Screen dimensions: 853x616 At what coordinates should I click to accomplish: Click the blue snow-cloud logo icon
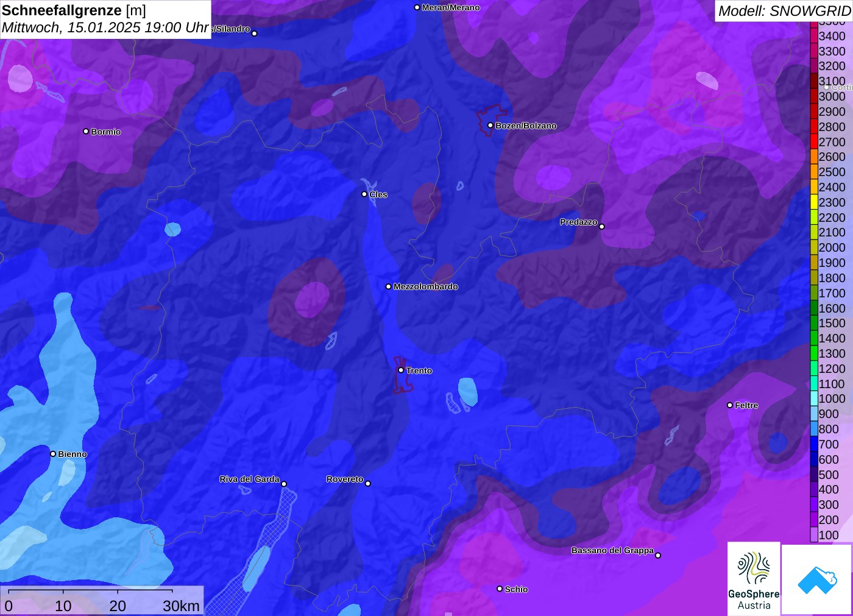tap(817, 579)
